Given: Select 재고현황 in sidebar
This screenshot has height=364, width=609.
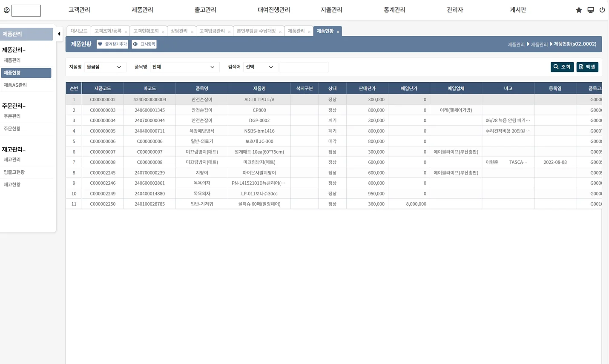Looking at the screenshot, I should pos(12,185).
